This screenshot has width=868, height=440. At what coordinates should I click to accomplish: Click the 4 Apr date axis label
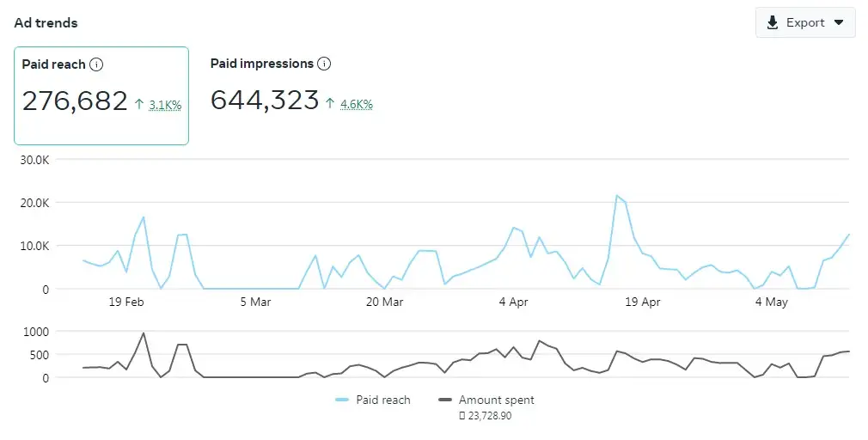[513, 302]
